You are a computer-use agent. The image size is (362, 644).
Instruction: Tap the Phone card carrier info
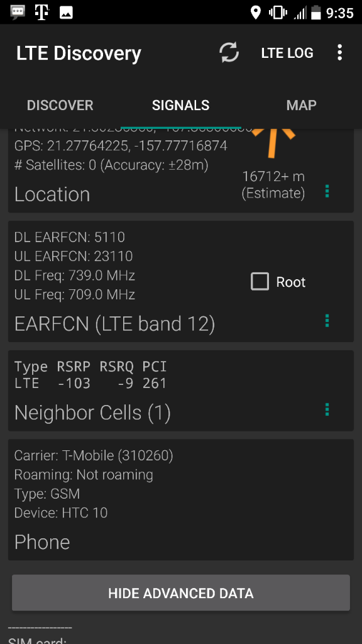[94, 455]
